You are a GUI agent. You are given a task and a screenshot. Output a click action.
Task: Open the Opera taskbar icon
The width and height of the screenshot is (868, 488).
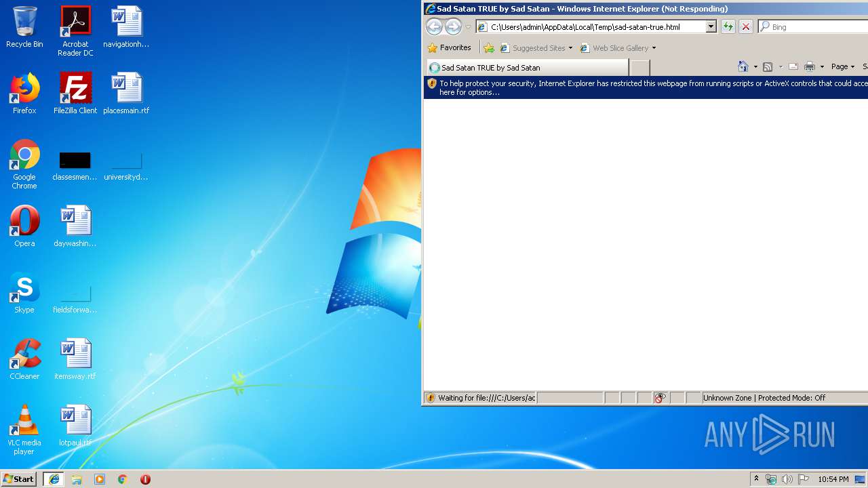pyautogui.click(x=145, y=479)
